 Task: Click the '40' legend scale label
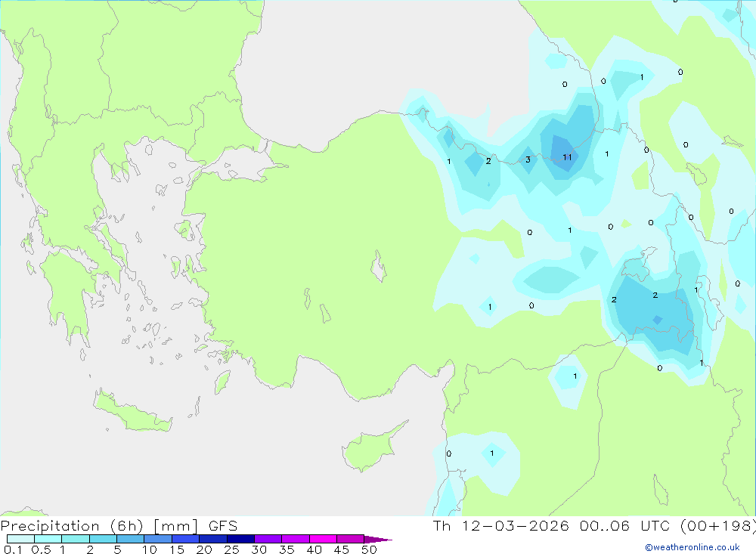pos(314,549)
